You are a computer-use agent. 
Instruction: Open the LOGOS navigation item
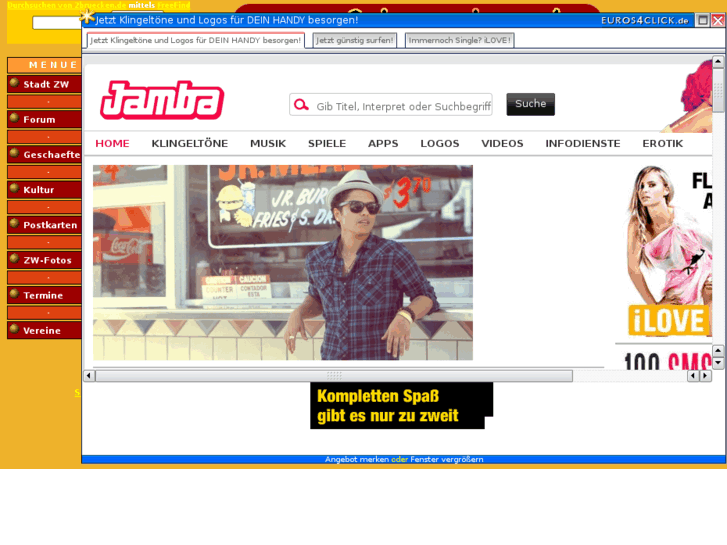440,143
